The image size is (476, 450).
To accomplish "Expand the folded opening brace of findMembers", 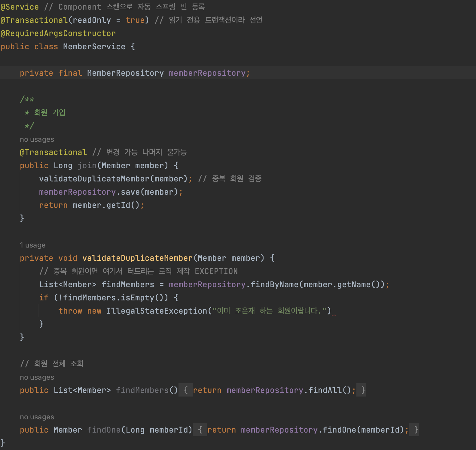I will click(186, 390).
